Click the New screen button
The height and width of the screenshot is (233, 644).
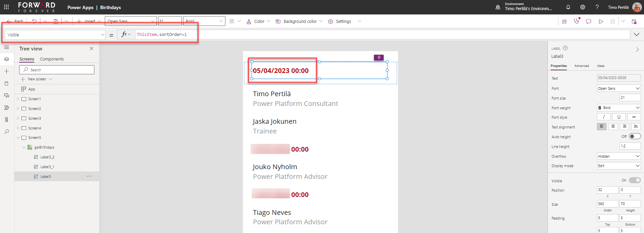click(37, 79)
